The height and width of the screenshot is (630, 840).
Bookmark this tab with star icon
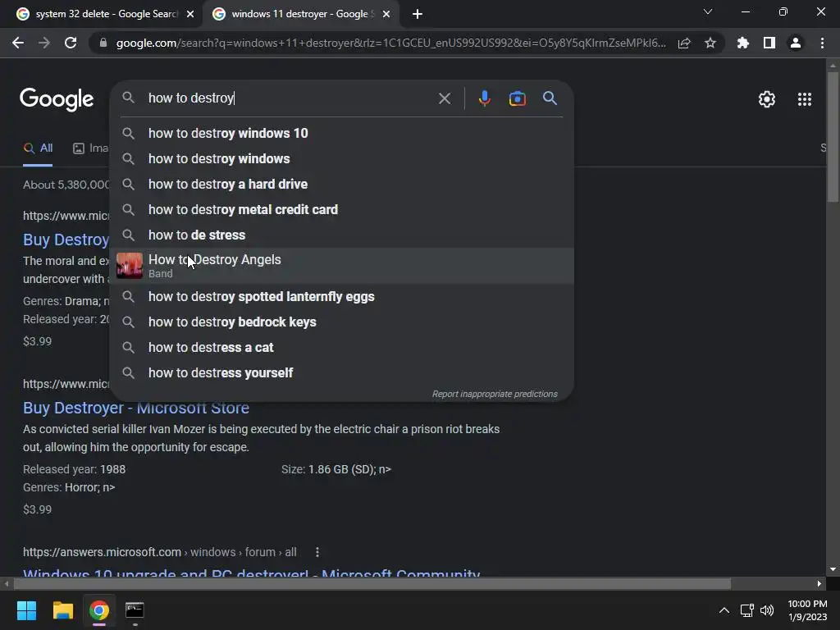710,43
